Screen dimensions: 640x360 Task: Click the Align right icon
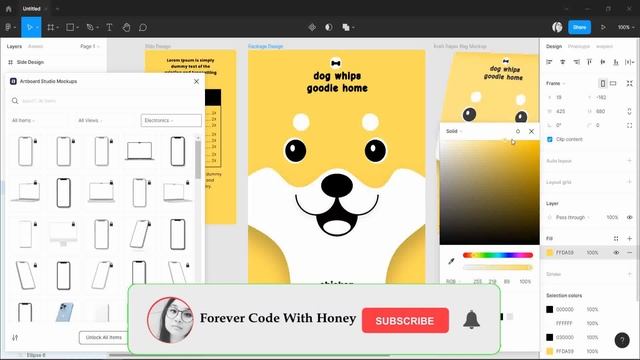tap(576, 62)
